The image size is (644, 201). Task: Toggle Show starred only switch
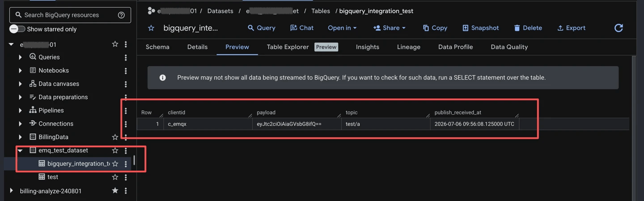tap(17, 29)
